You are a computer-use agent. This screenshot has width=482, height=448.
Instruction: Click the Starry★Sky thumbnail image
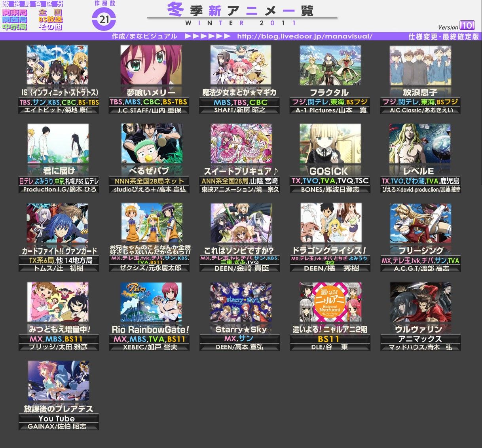coord(241,302)
